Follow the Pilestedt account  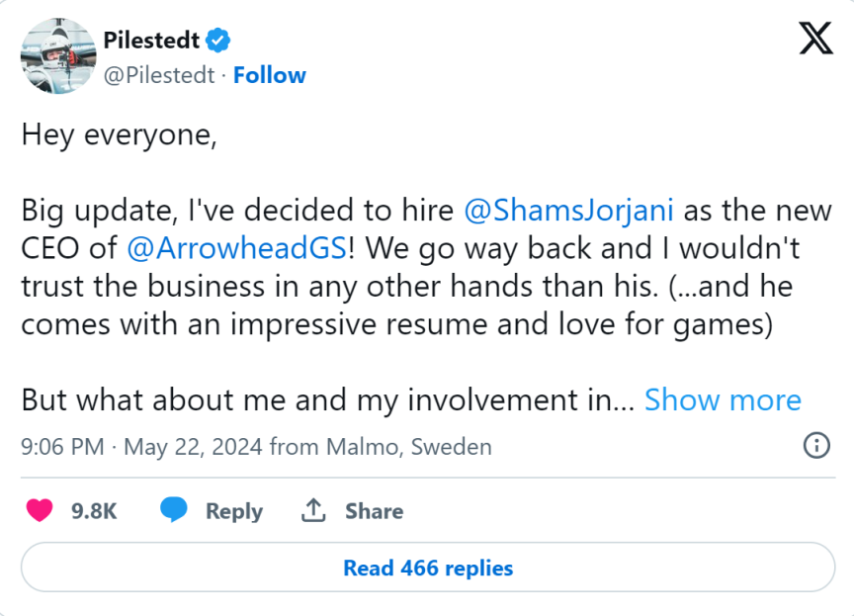[x=270, y=75]
